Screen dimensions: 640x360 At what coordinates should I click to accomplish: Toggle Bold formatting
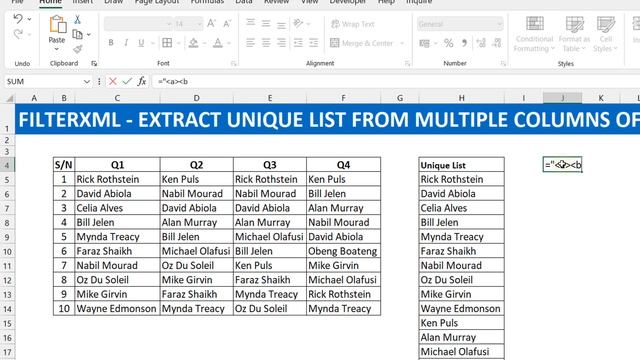click(x=111, y=42)
